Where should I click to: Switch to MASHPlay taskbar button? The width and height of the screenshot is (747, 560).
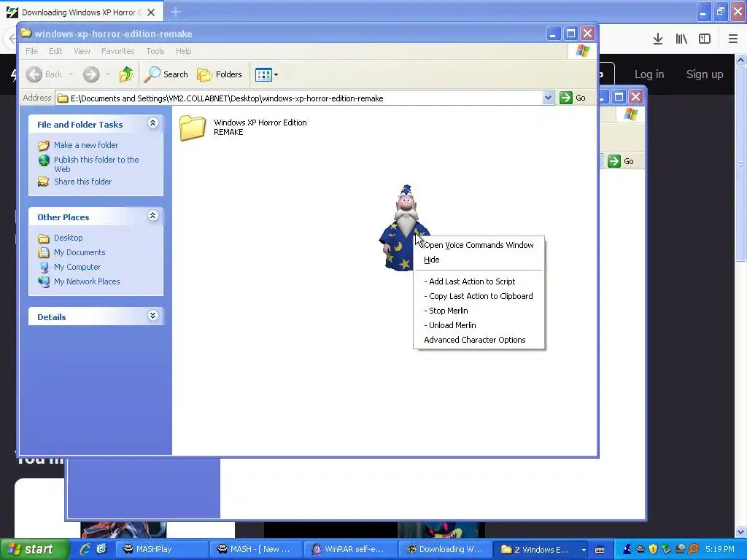162,550
